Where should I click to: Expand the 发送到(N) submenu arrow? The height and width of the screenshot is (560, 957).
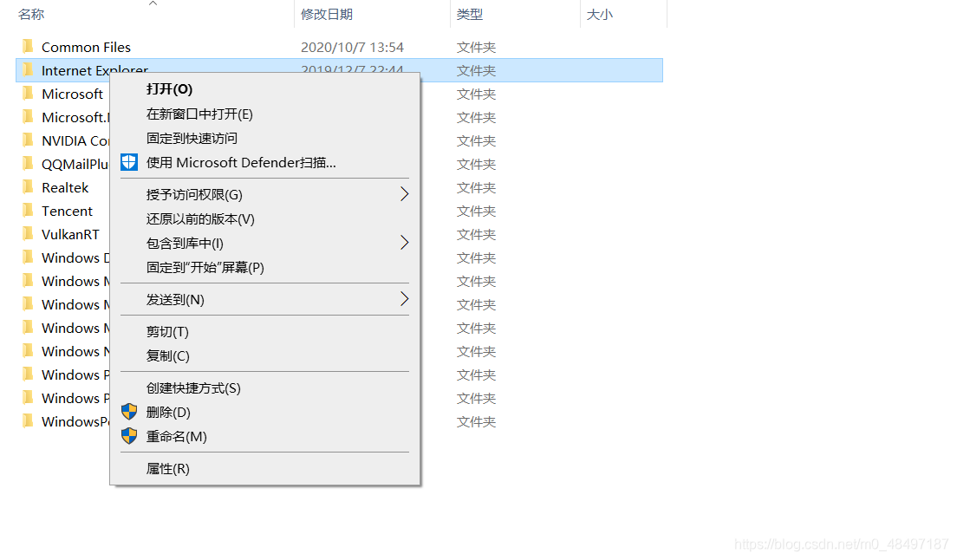point(404,299)
